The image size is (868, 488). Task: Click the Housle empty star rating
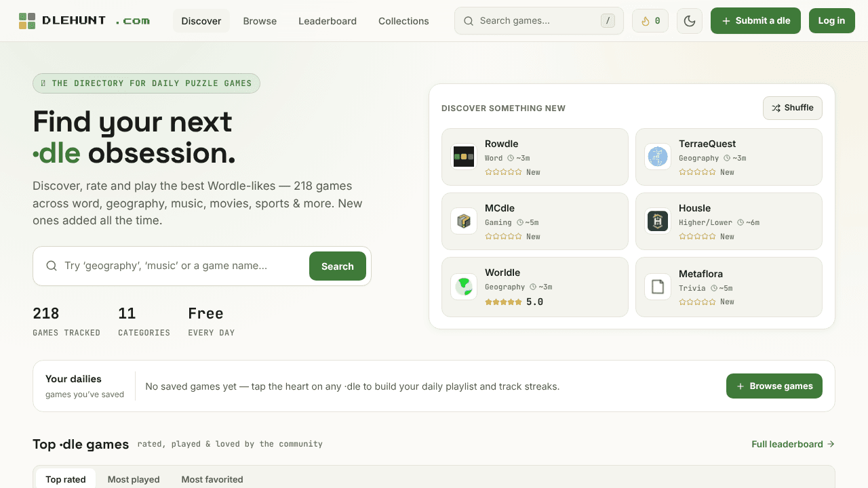tap(698, 237)
